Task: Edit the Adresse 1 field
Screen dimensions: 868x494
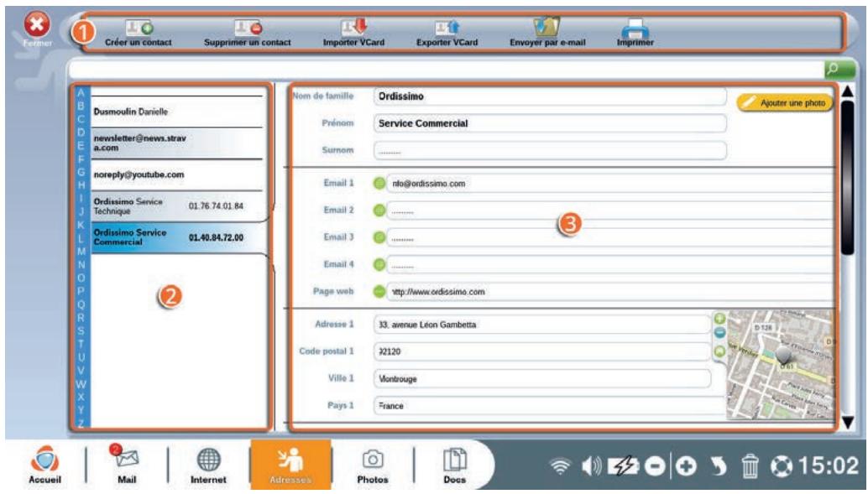Action: (542, 325)
